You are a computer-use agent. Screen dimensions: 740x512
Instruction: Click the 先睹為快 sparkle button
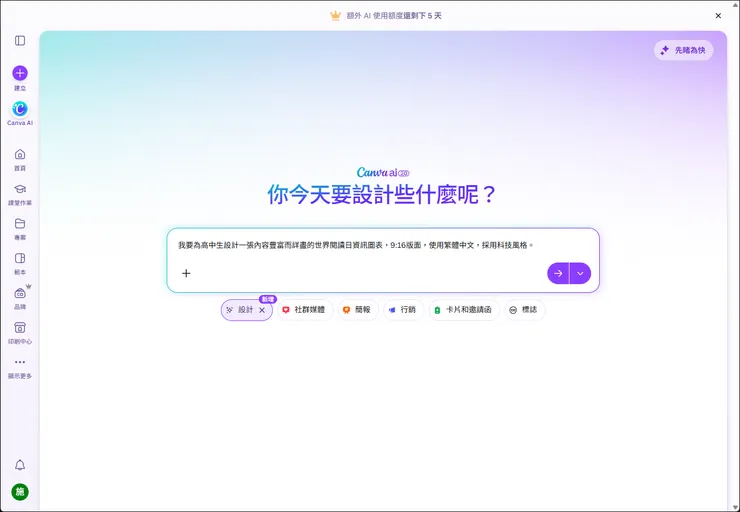pyautogui.click(x=683, y=50)
